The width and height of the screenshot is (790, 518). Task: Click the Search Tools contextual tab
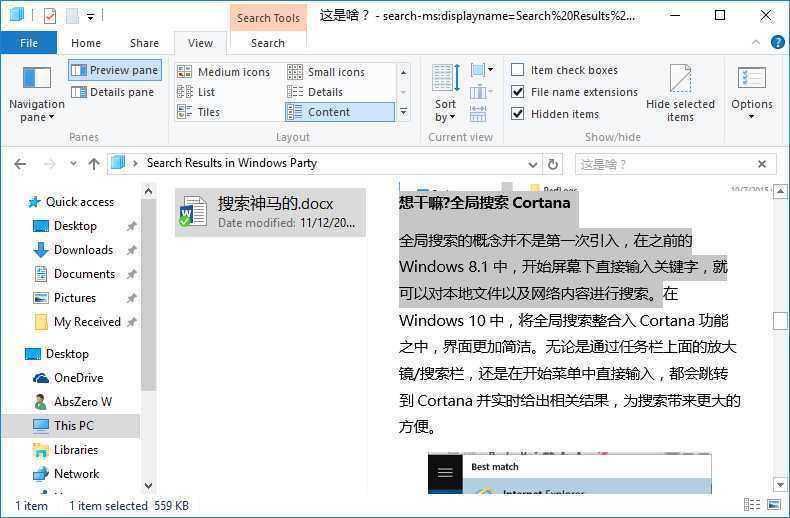(x=268, y=18)
